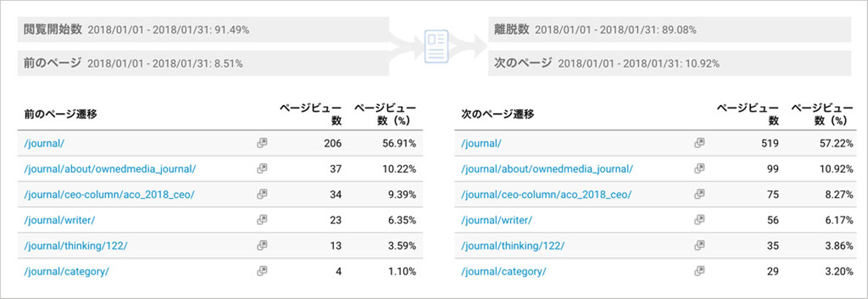Viewport: 868px width, 299px height.
Task: Click pop-out icon for previous /journal/ceo-column/aco_2018_ceo/
Action: [x=262, y=194]
